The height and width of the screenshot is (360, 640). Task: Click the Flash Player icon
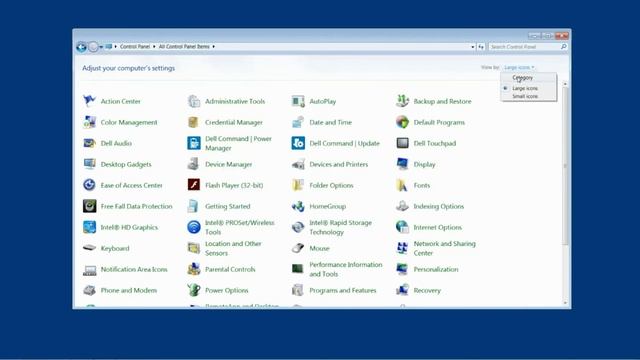194,185
